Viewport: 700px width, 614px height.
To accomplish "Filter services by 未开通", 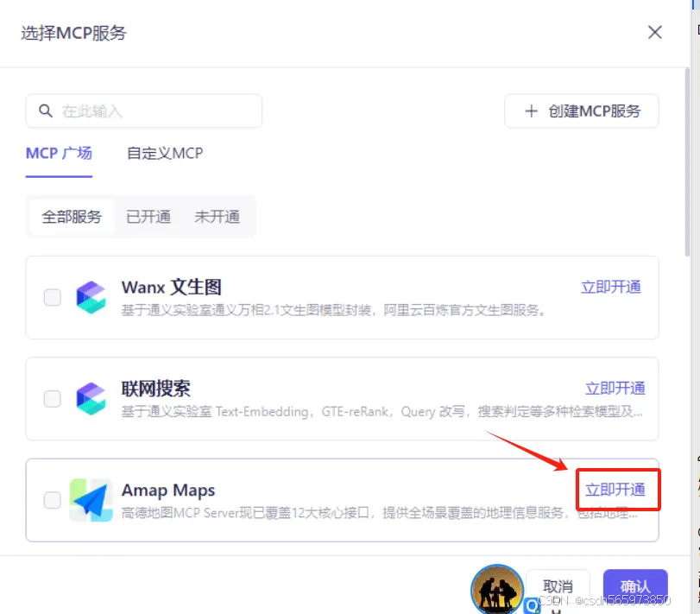I will click(x=218, y=217).
